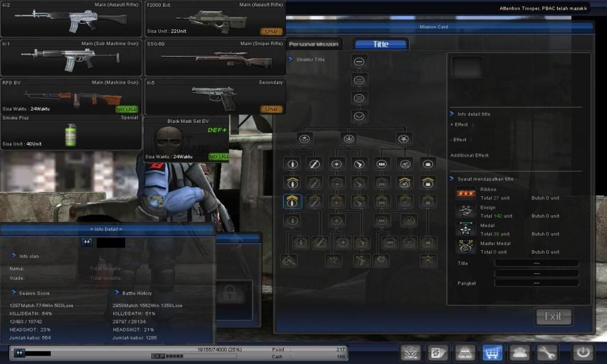The image size is (607, 364).
Task: Select the Smoke Plus special item card
Action: 71,132
